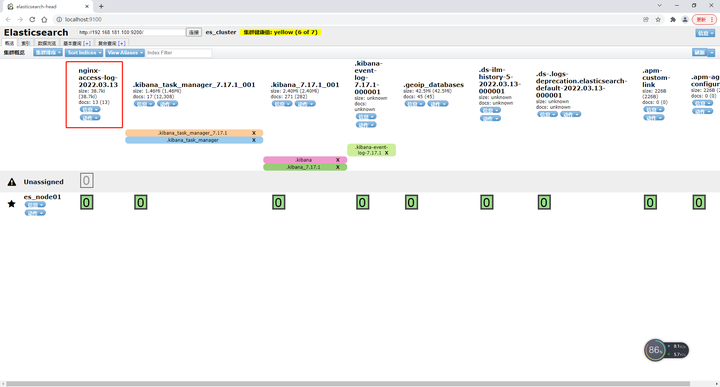Screen dimensions: 720x387
Task: Bookmark this page with the star icon
Action: (658, 19)
